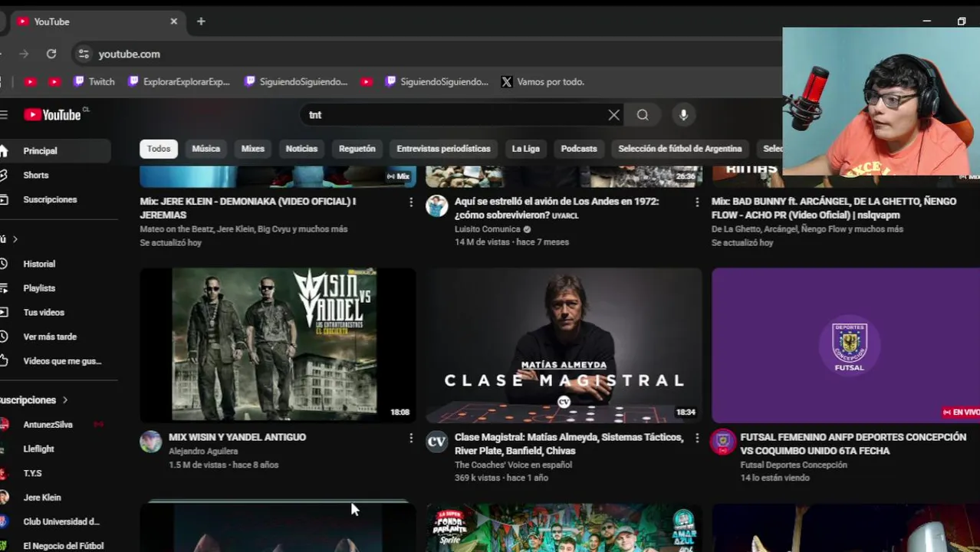Open options menu for Clase Magistral video
Screen dimensions: 980x552
(696, 438)
